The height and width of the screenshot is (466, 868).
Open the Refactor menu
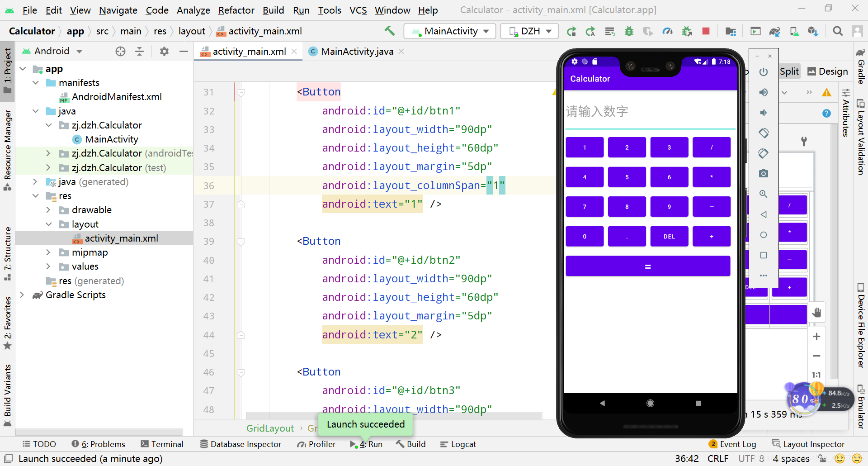point(236,10)
